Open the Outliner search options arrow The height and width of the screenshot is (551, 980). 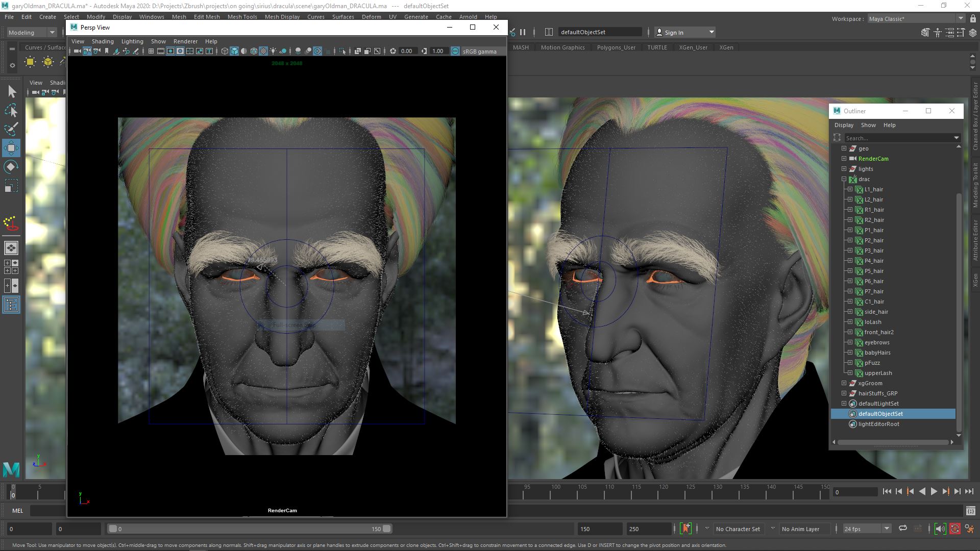957,138
